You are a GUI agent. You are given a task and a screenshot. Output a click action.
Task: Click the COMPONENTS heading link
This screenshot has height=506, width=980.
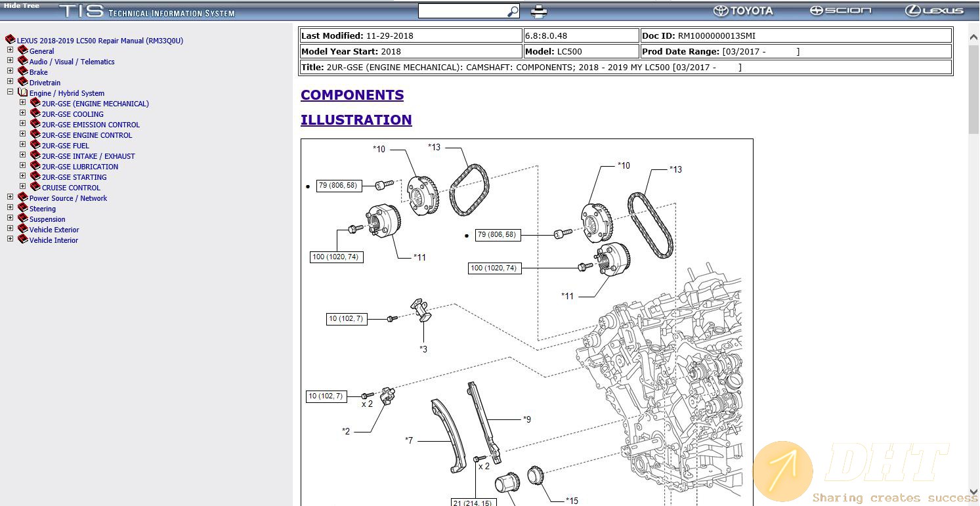point(352,95)
